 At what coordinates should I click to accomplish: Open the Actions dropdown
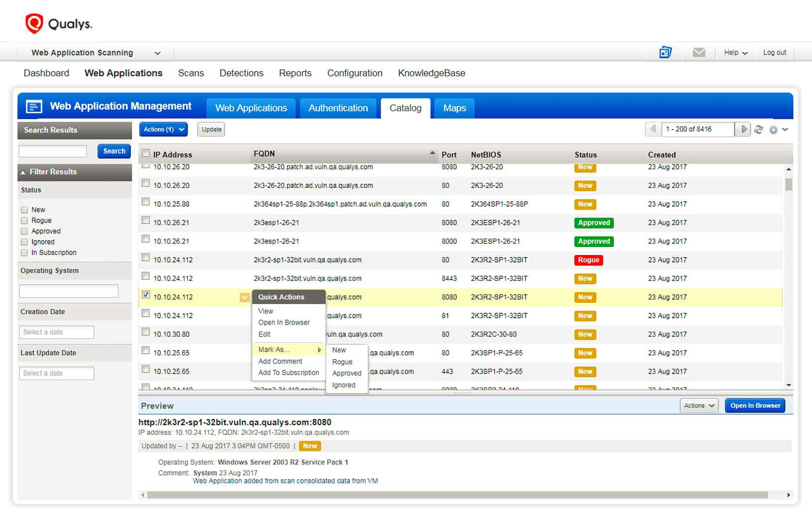163,129
